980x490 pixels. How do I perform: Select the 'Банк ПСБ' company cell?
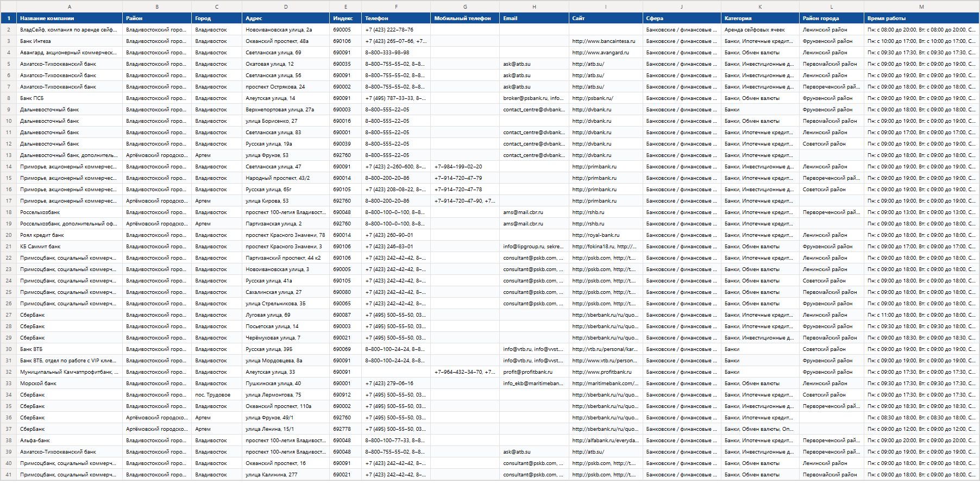(70, 98)
